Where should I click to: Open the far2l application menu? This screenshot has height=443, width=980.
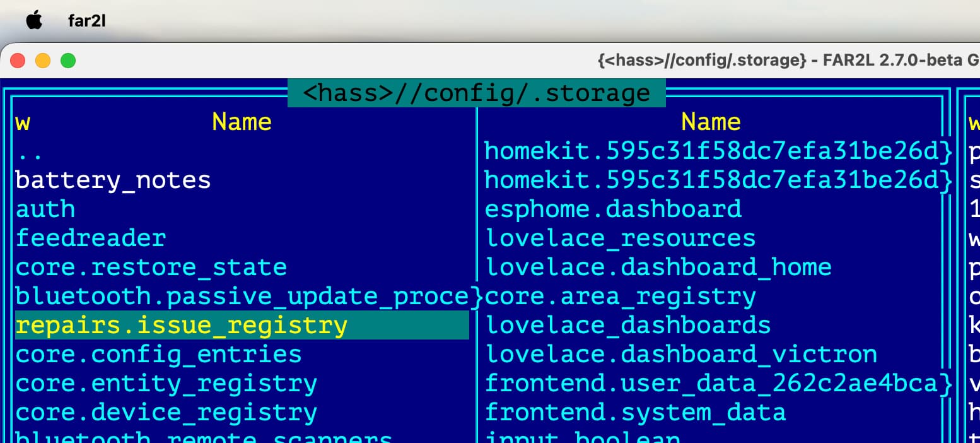(86, 21)
